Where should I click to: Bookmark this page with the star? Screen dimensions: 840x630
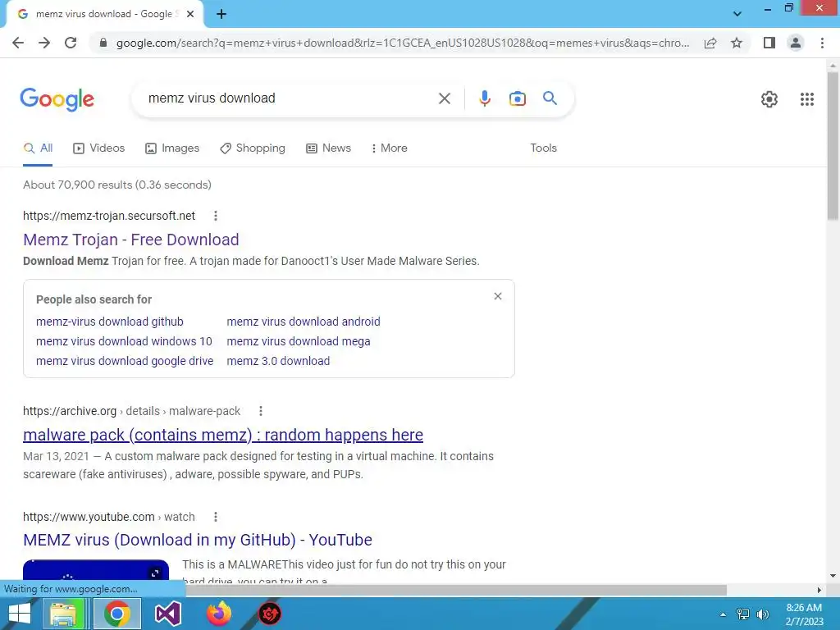[737, 43]
